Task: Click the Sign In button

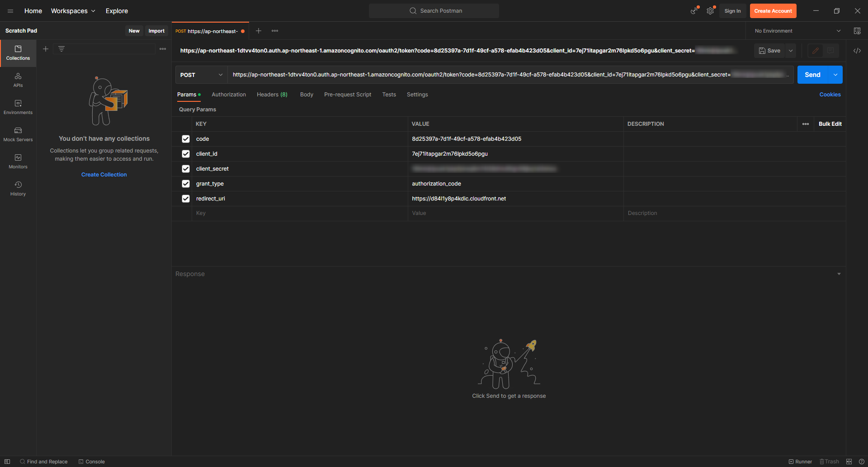Action: pyautogui.click(x=732, y=11)
